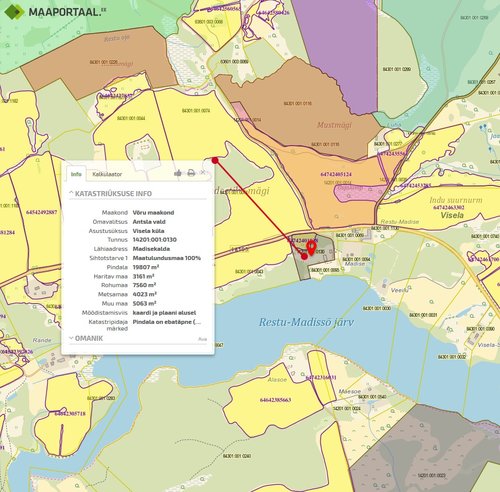
Task: Click the red dot at the line's upper end
Action: point(215,160)
